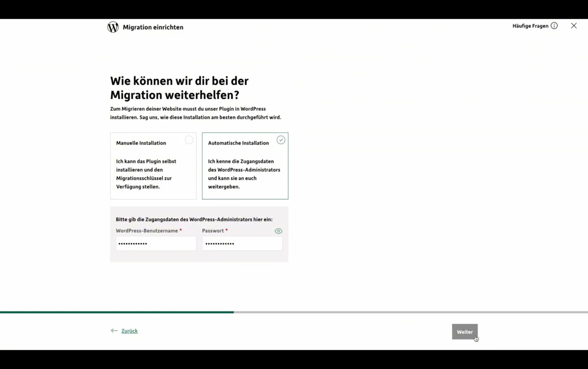Select the Automatische Installation radio option
The width and height of the screenshot is (588, 369).
pyautogui.click(x=281, y=140)
